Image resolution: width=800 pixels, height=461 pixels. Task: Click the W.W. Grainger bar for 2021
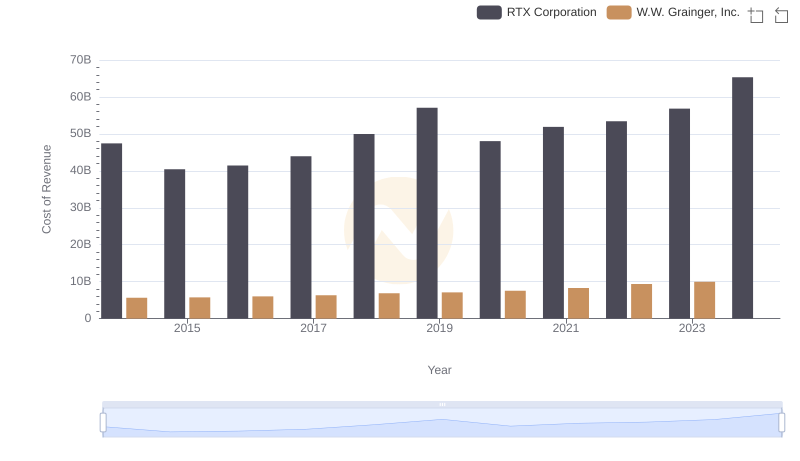click(579, 303)
